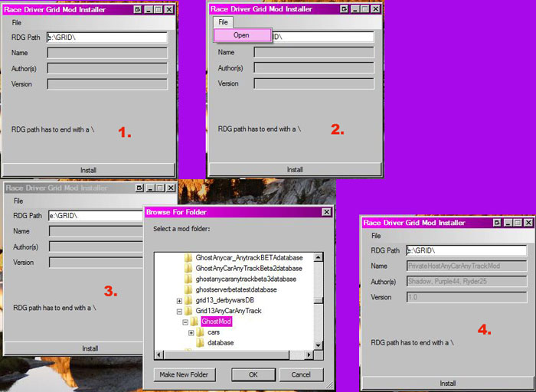Click folder tree scroll down arrow
536x392 pixels.
coord(319,345)
